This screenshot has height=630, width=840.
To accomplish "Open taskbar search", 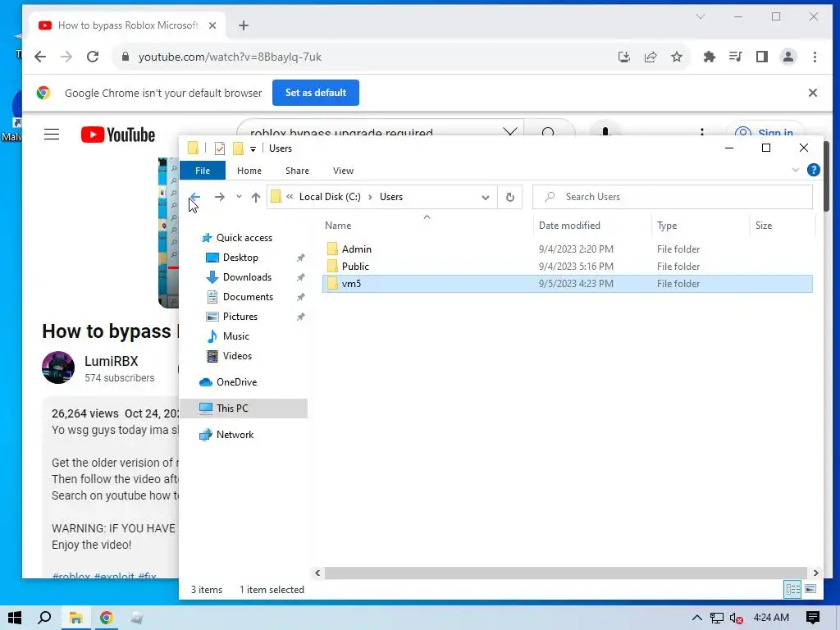I will (x=44, y=618).
